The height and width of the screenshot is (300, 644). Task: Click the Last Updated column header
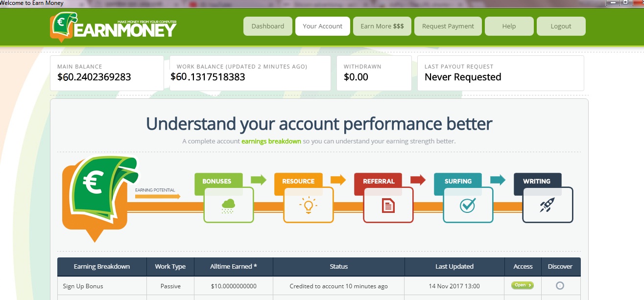pyautogui.click(x=454, y=267)
